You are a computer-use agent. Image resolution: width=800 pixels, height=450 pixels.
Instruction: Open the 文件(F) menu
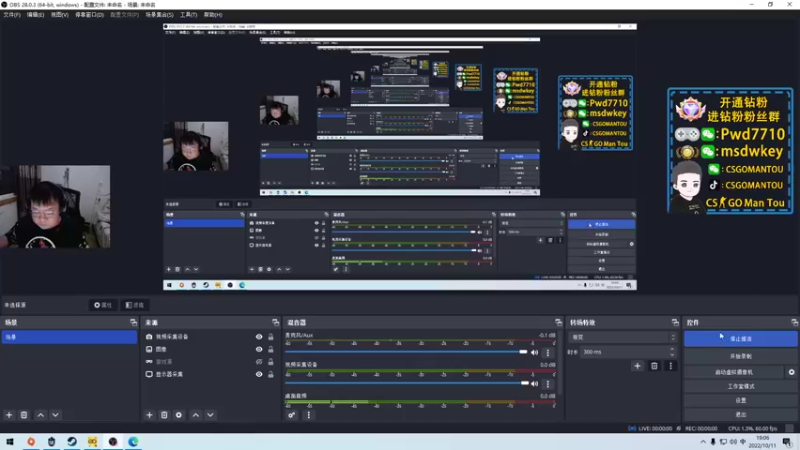coord(12,15)
